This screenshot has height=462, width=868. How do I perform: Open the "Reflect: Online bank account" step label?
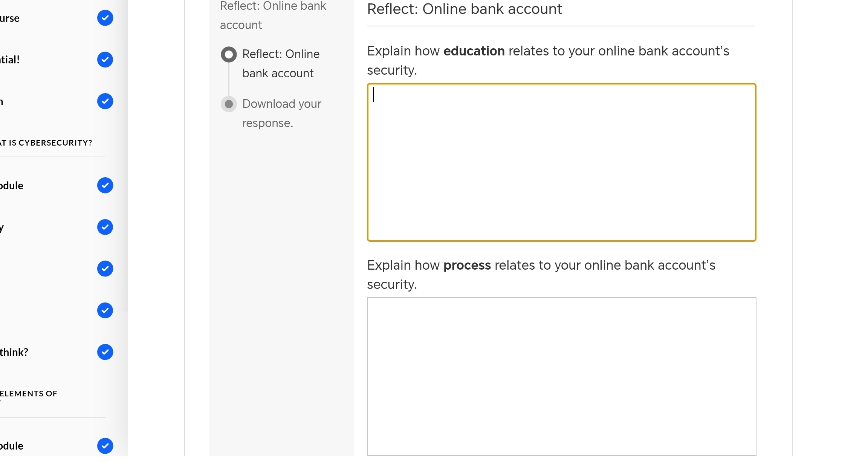click(x=281, y=64)
